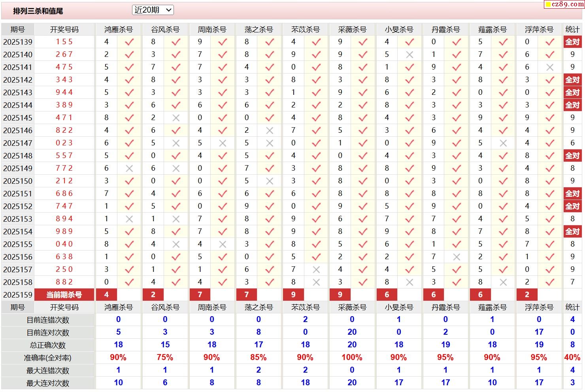Click the red check in row 2025139 under 鸿雁杀号
This screenshot has height=392, width=585.
point(129,42)
